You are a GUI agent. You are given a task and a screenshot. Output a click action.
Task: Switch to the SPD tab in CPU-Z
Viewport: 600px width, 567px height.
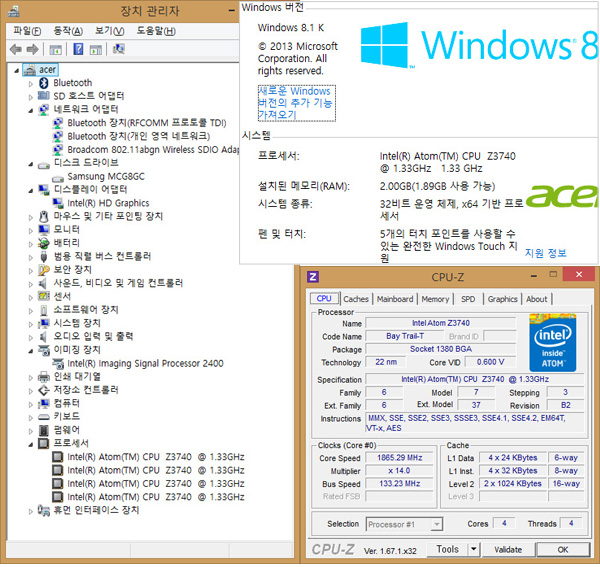tap(468, 299)
